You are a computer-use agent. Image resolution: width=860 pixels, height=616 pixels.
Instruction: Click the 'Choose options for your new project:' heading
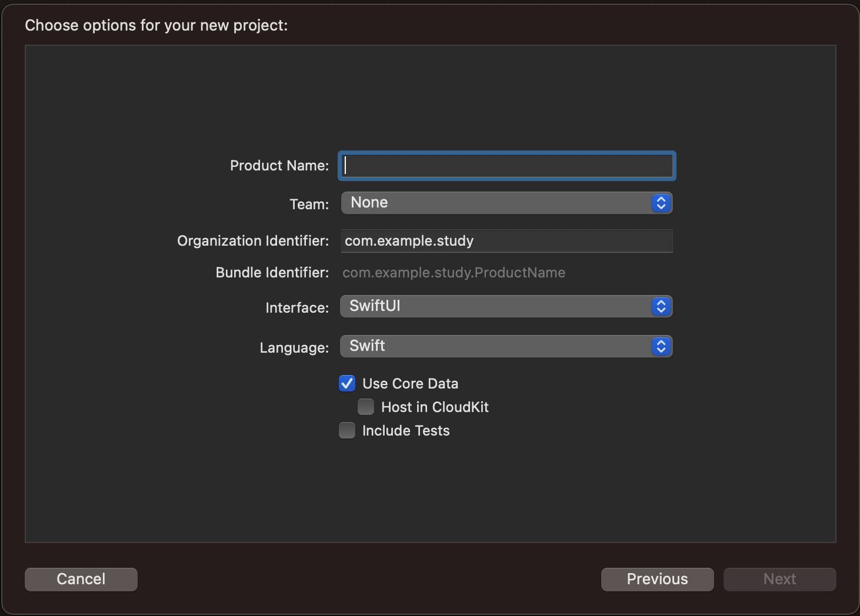156,25
